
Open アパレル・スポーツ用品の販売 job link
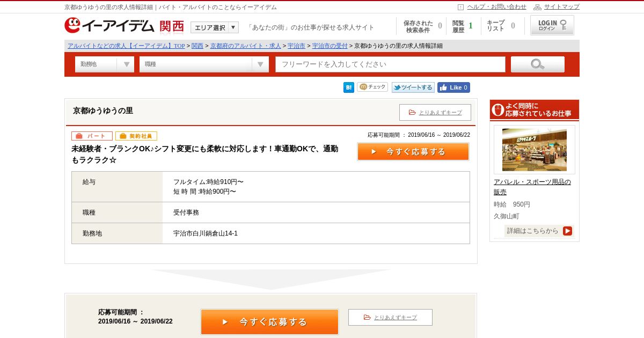click(532, 187)
